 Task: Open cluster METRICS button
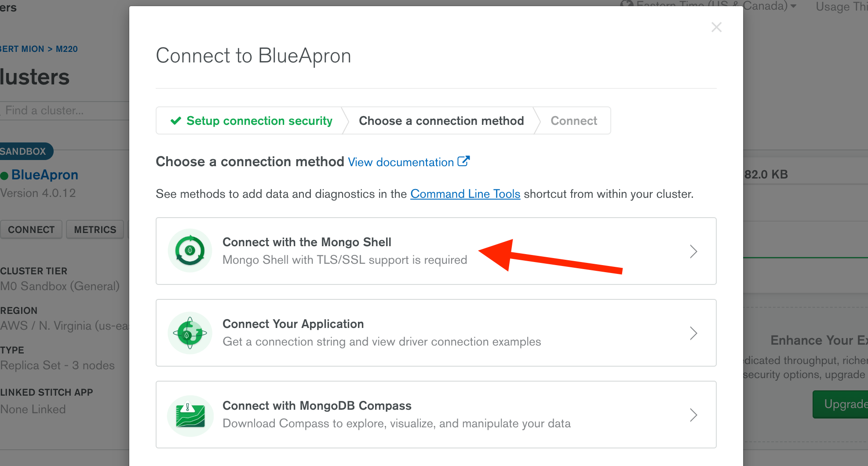point(95,229)
